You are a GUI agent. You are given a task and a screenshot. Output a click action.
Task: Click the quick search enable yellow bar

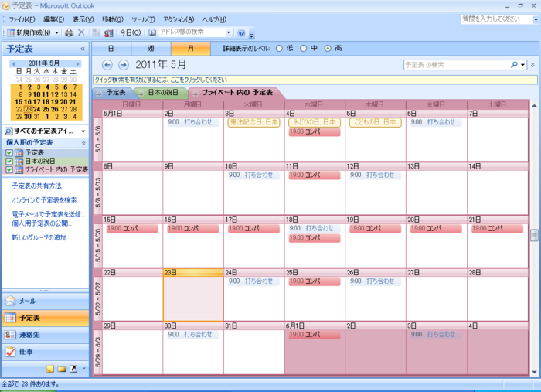click(x=315, y=80)
